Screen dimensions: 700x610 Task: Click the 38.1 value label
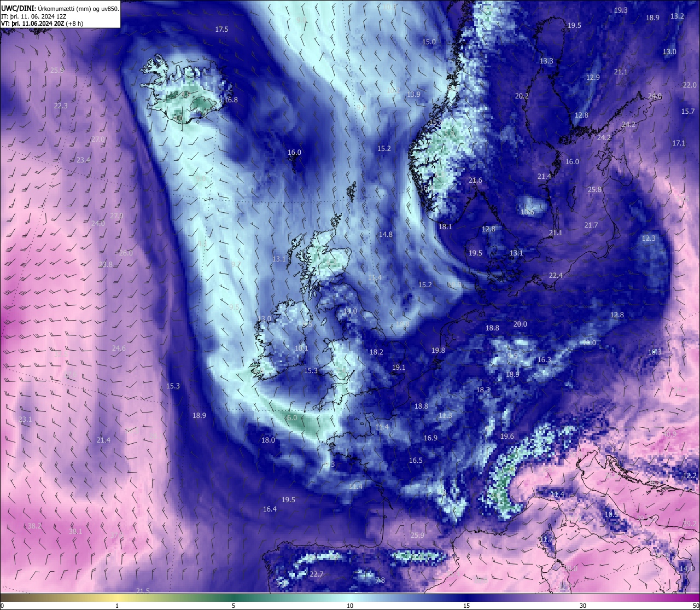75,532
